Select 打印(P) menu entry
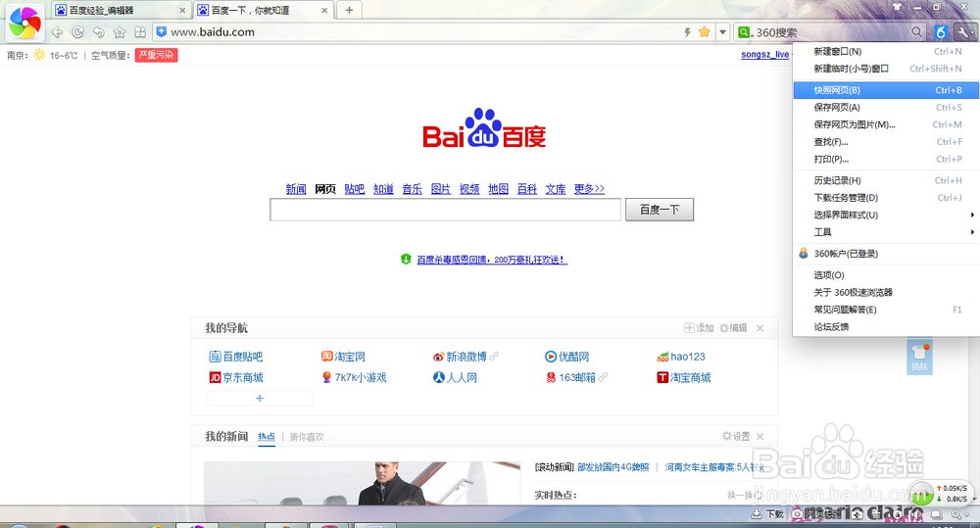This screenshot has height=528, width=980. [886, 159]
